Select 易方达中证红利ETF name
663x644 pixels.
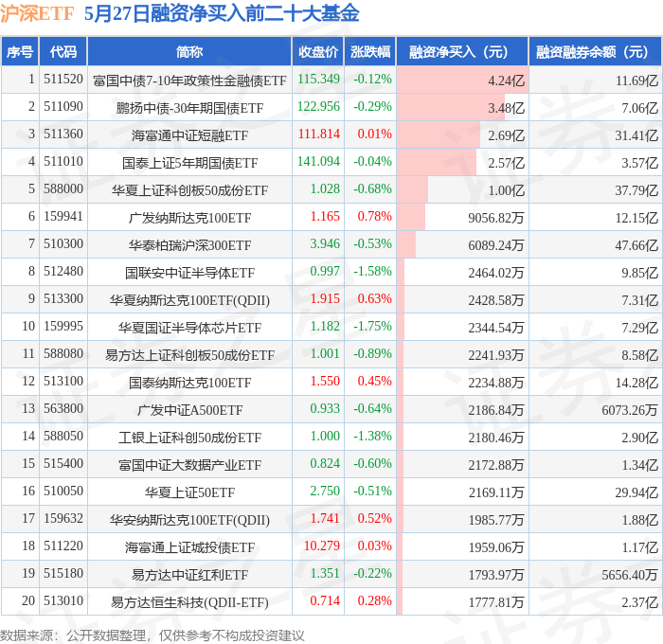(x=189, y=575)
